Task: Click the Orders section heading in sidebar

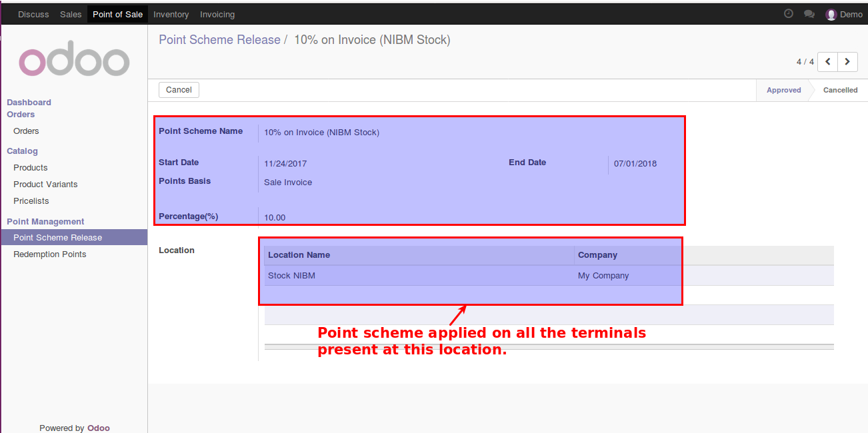Action: [21, 114]
